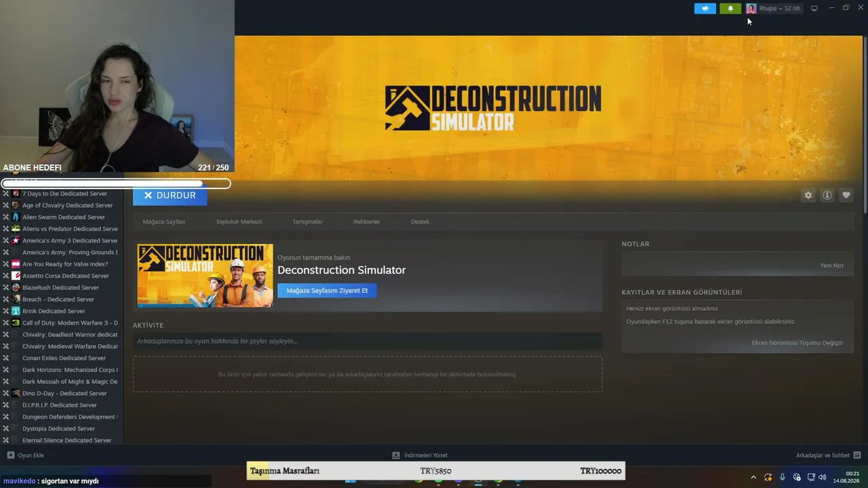Click the Valve Index pink icon
Viewport: 868px width, 488px height.
[x=16, y=264]
